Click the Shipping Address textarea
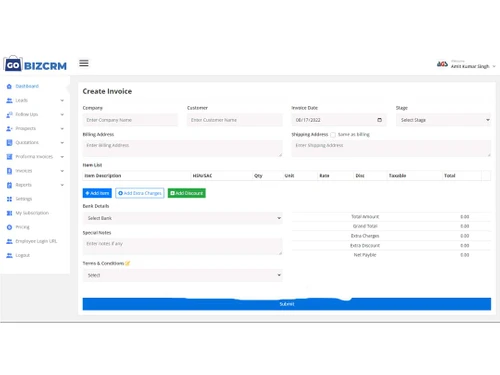 pyautogui.click(x=391, y=148)
